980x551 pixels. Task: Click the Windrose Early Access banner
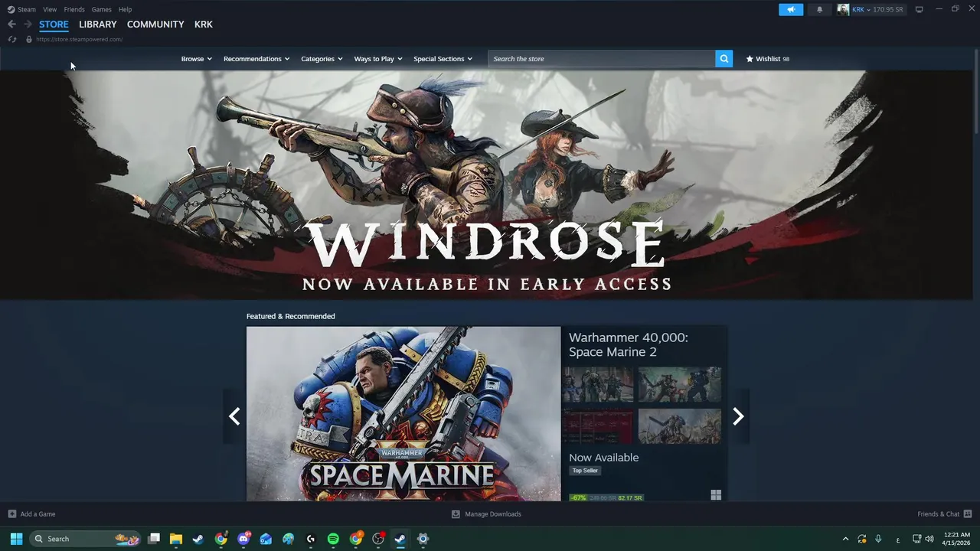pos(486,185)
